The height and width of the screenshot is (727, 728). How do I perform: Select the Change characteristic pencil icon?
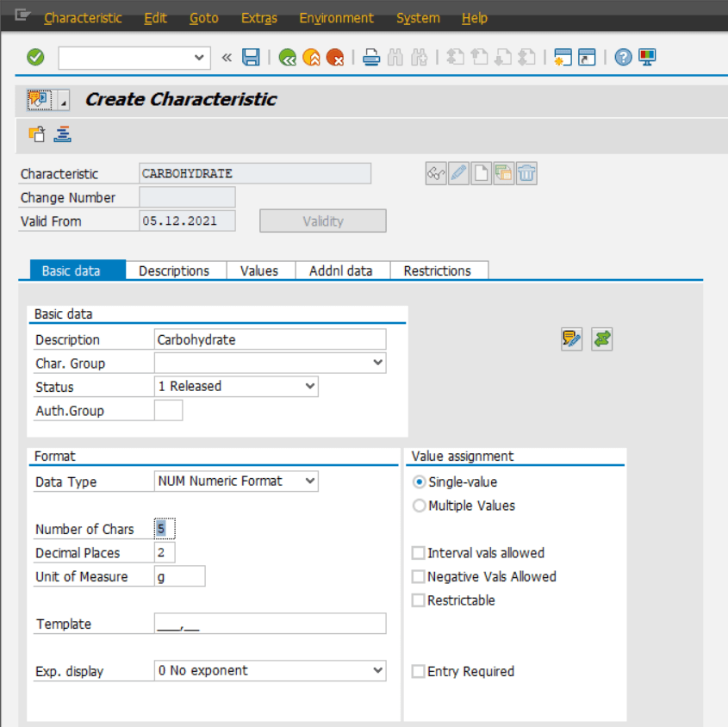pyautogui.click(x=457, y=173)
